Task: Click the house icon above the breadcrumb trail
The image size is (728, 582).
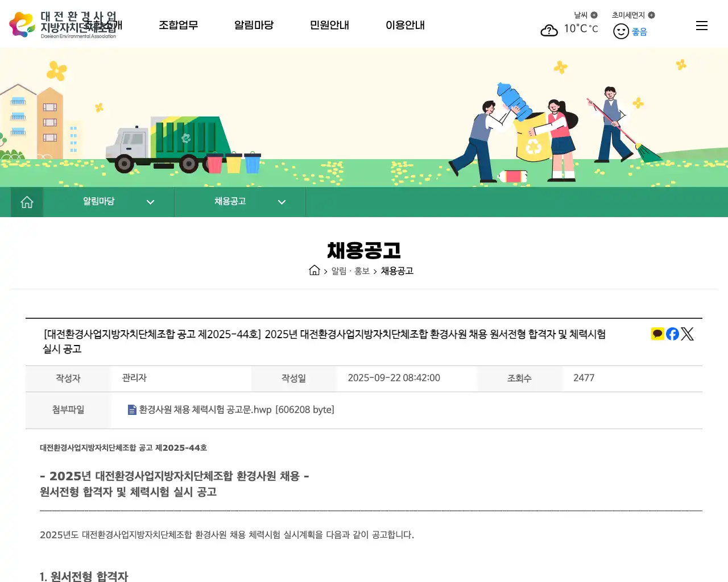Action: pyautogui.click(x=315, y=270)
